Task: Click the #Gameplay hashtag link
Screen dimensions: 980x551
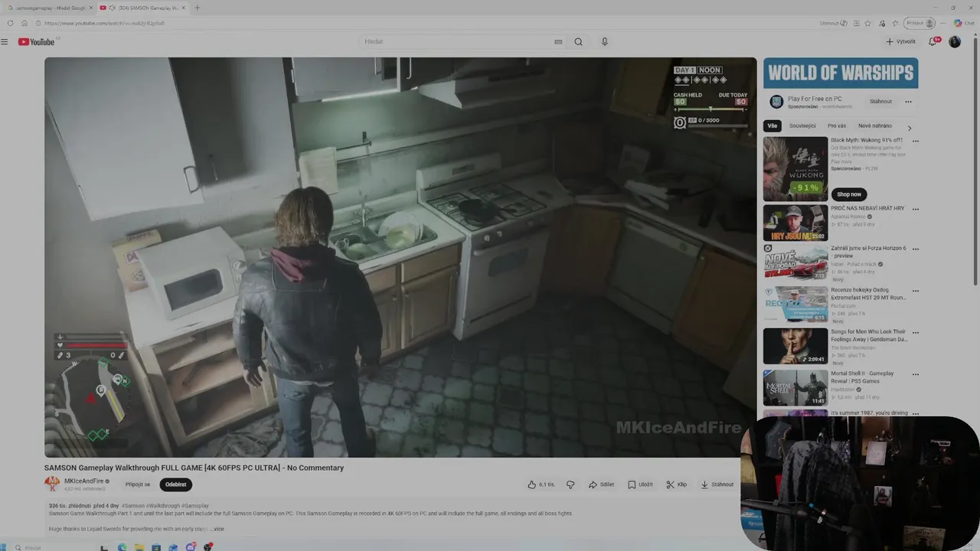Action: pyautogui.click(x=196, y=506)
